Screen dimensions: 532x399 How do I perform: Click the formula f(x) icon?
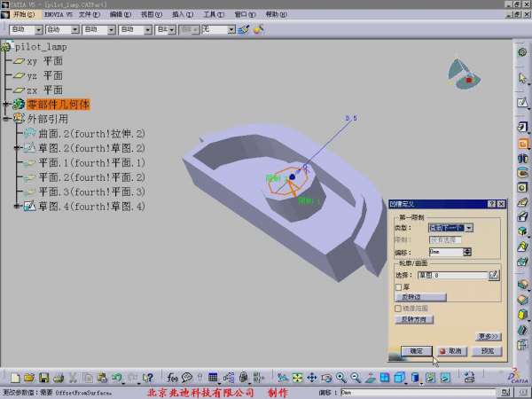click(x=174, y=379)
